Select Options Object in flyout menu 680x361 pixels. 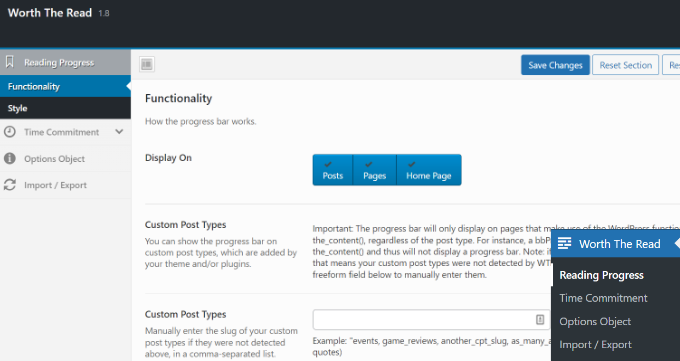tap(595, 322)
